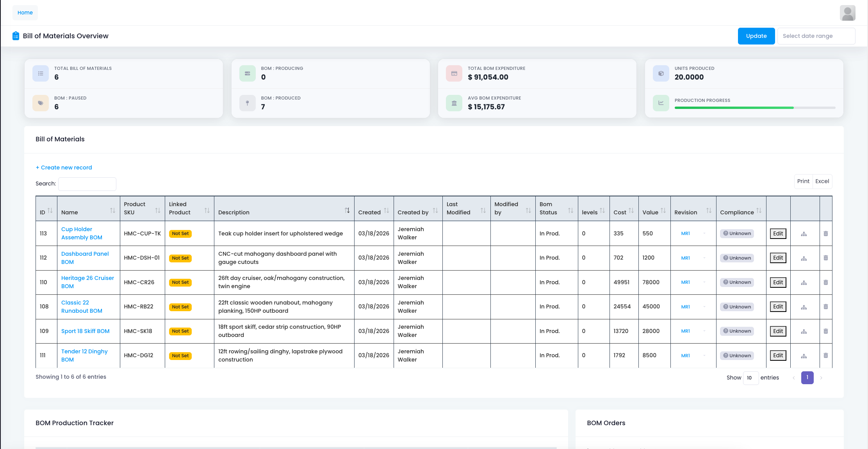Click the Production Progress bar

click(x=755, y=108)
